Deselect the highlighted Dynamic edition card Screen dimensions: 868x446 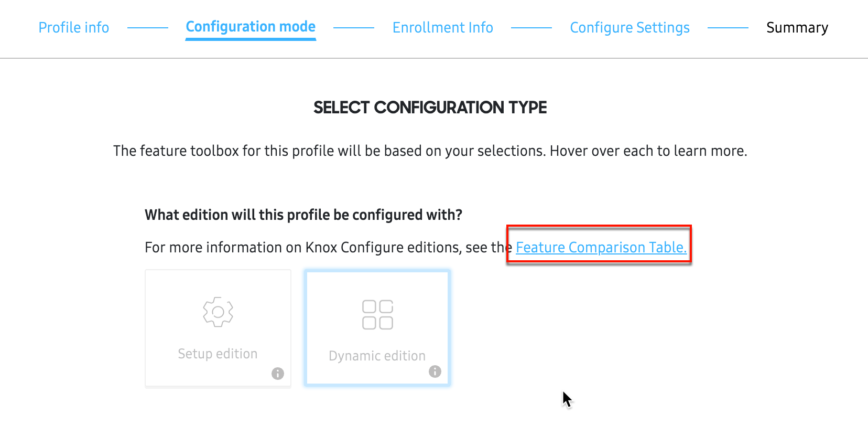(377, 328)
